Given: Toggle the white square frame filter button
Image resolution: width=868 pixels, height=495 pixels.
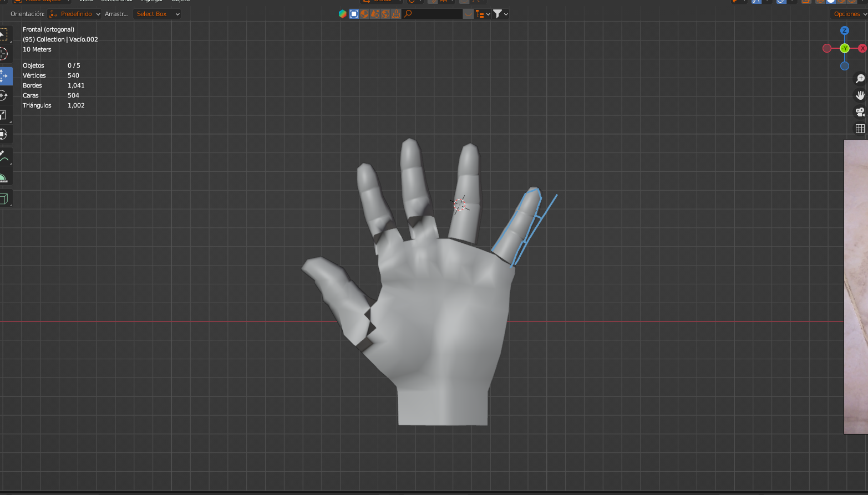Looking at the screenshot, I should click(354, 14).
